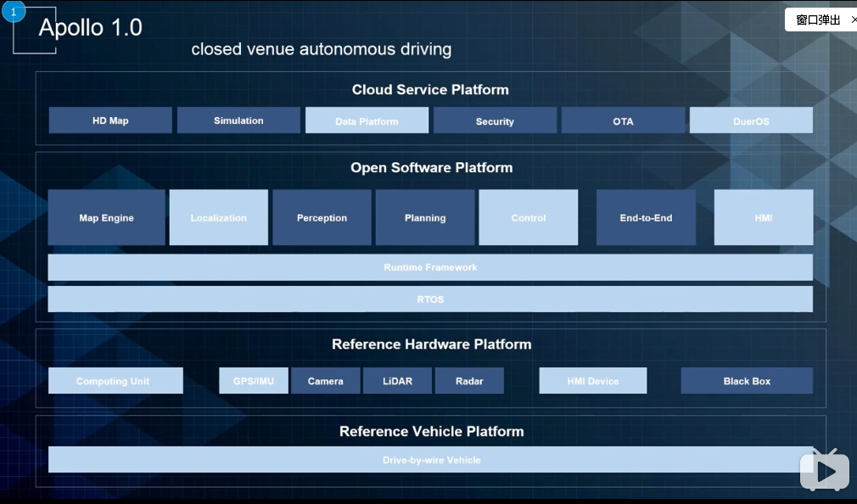
Task: Select the Localization module
Action: pos(219,217)
